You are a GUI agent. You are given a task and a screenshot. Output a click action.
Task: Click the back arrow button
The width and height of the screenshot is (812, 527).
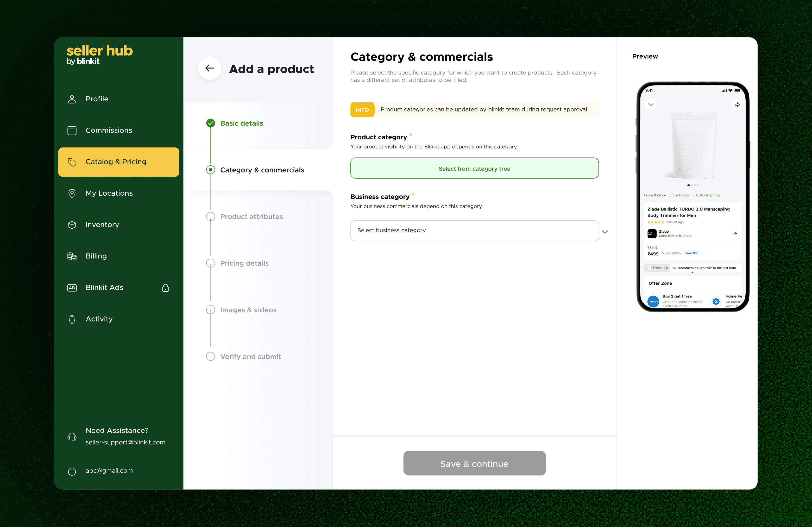coord(210,68)
